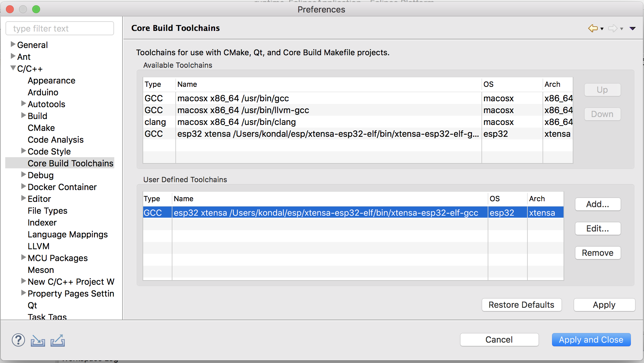
Task: Expand the Docker Container node
Action: [23, 186]
